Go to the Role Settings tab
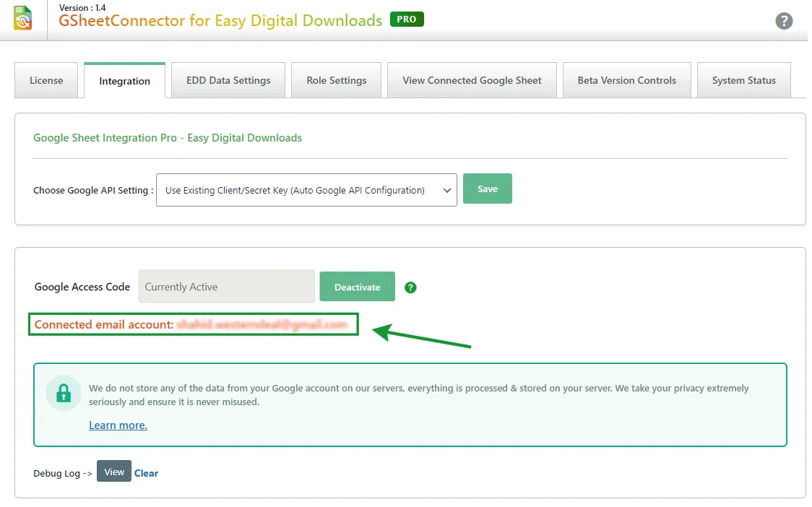812x507 pixels. (336, 80)
